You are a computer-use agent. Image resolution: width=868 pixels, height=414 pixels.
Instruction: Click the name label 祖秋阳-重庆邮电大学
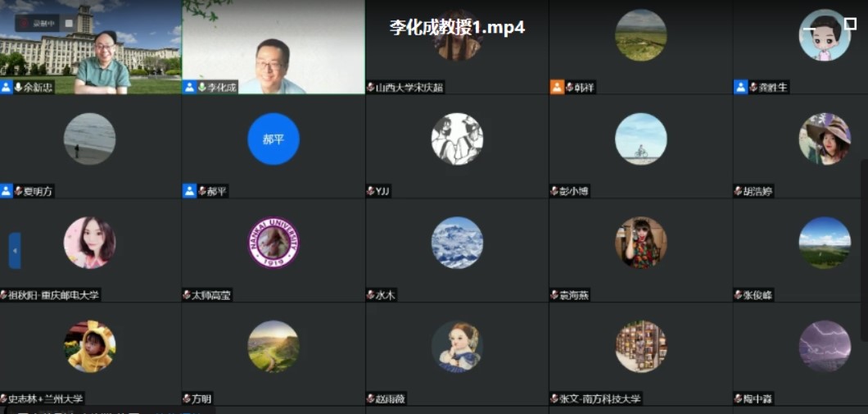coord(53,295)
